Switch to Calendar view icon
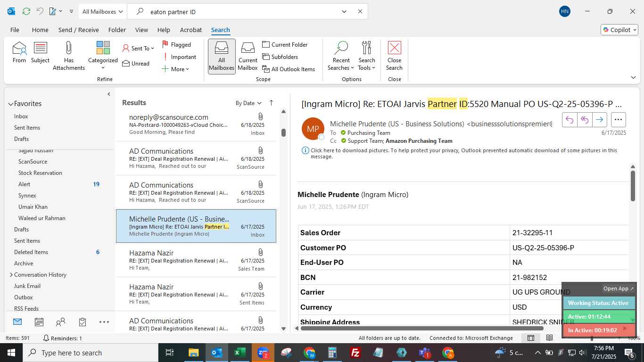This screenshot has width=644, height=362. 39,322
